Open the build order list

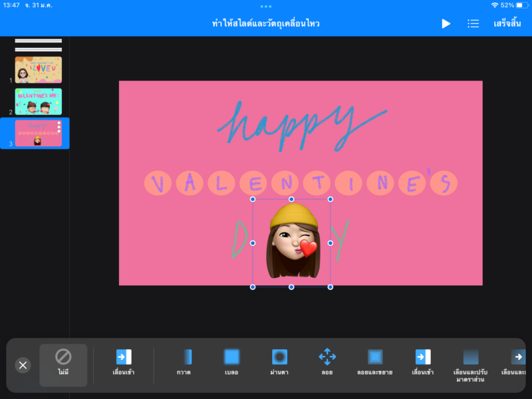coord(473,23)
